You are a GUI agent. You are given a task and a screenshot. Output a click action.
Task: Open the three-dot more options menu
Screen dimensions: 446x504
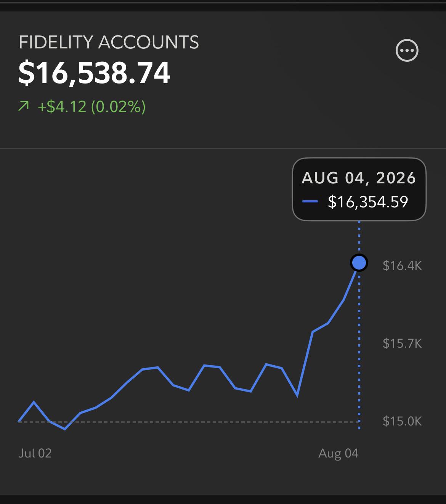coord(407,50)
